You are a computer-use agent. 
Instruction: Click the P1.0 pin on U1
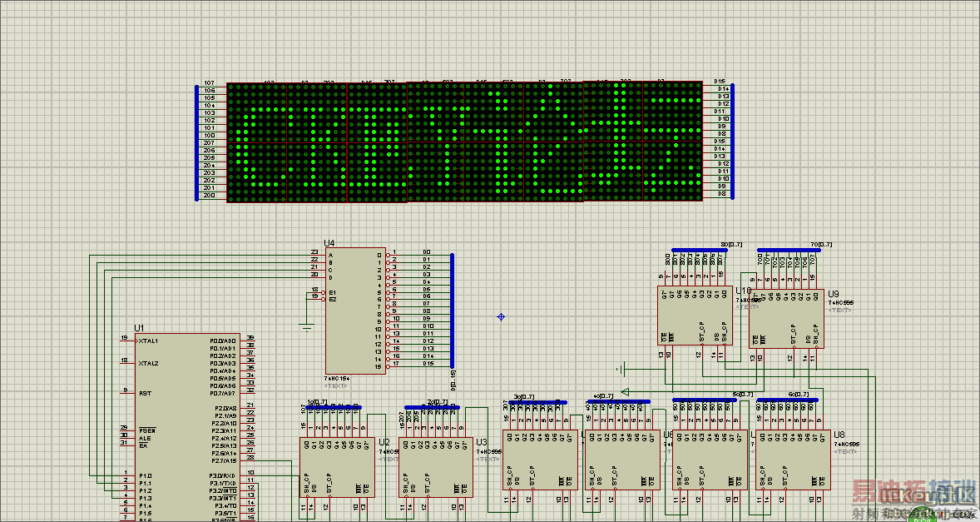click(x=145, y=475)
